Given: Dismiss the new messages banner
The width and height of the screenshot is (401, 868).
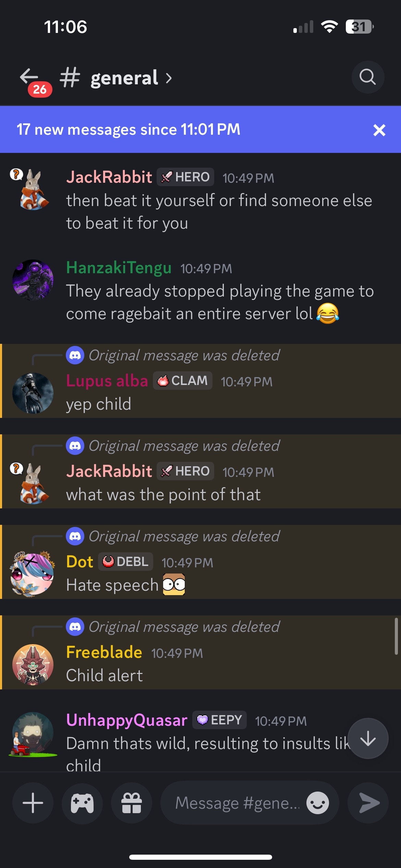Looking at the screenshot, I should 379,130.
